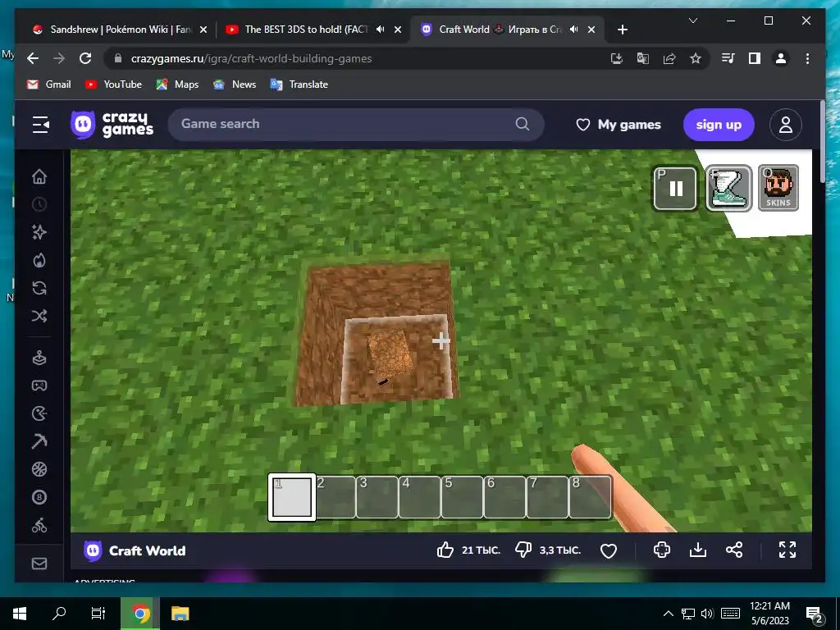This screenshot has width=840, height=630.
Task: Open the 8-ball category icon in sidebar
Action: pyautogui.click(x=39, y=497)
